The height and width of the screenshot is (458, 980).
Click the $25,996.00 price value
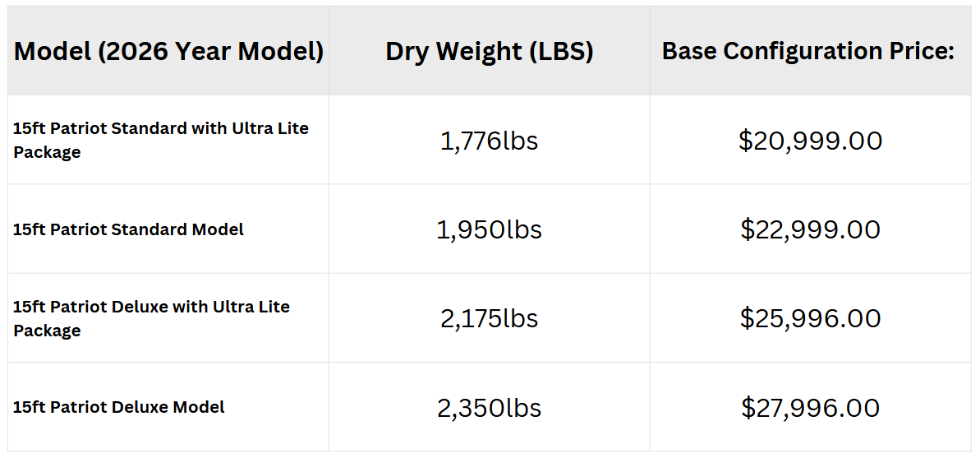pyautogui.click(x=811, y=318)
